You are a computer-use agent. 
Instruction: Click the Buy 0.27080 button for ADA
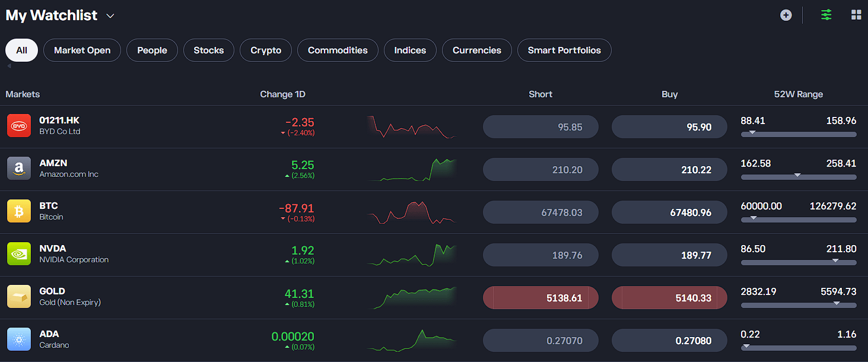click(x=669, y=341)
